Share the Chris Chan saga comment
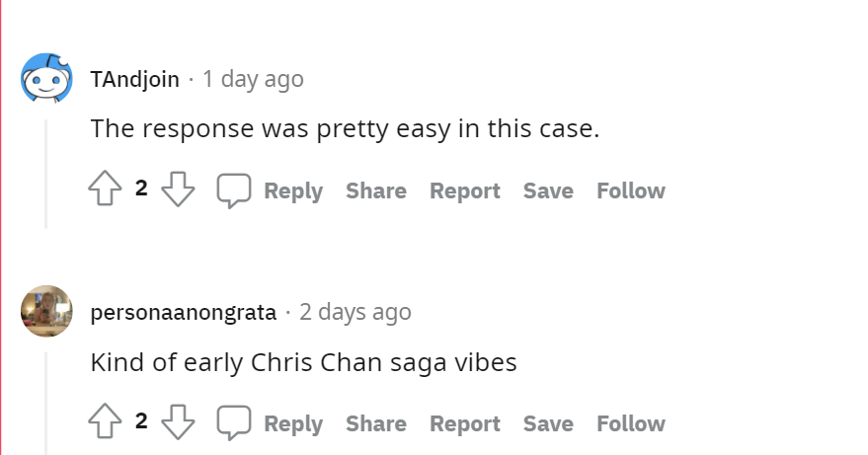 [376, 424]
